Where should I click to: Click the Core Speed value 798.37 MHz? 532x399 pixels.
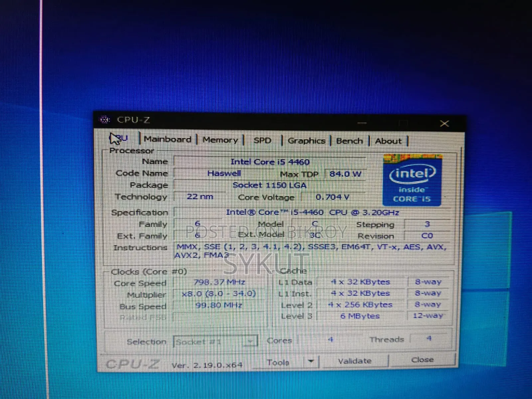(219, 282)
